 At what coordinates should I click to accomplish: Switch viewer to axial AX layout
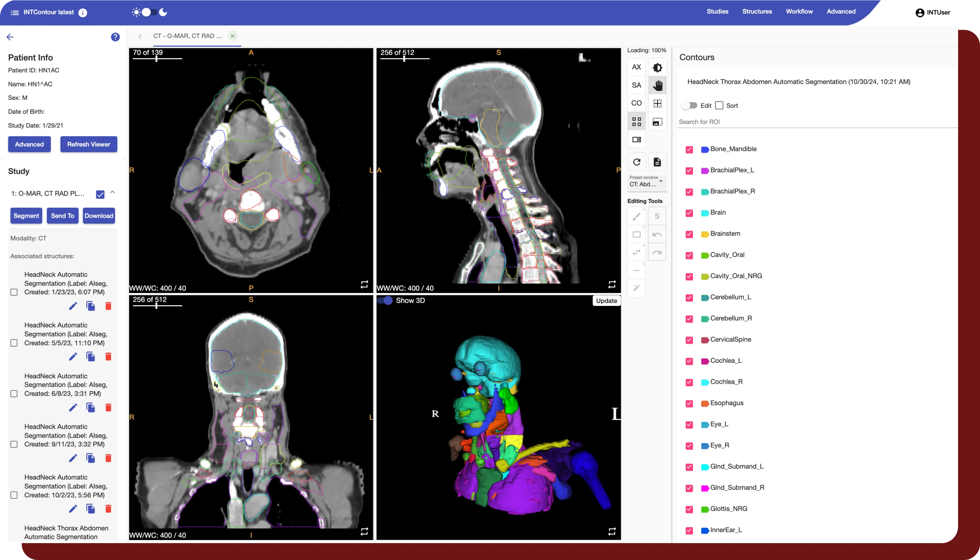click(x=636, y=67)
